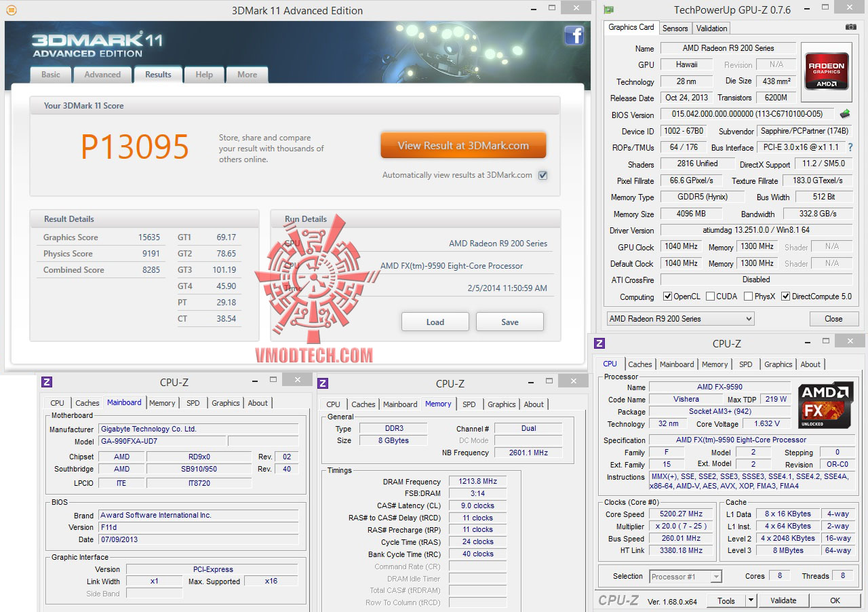Click the CAS# Latency 9.0 clocks field
Image resolution: width=868 pixels, height=612 pixels.
click(x=477, y=505)
